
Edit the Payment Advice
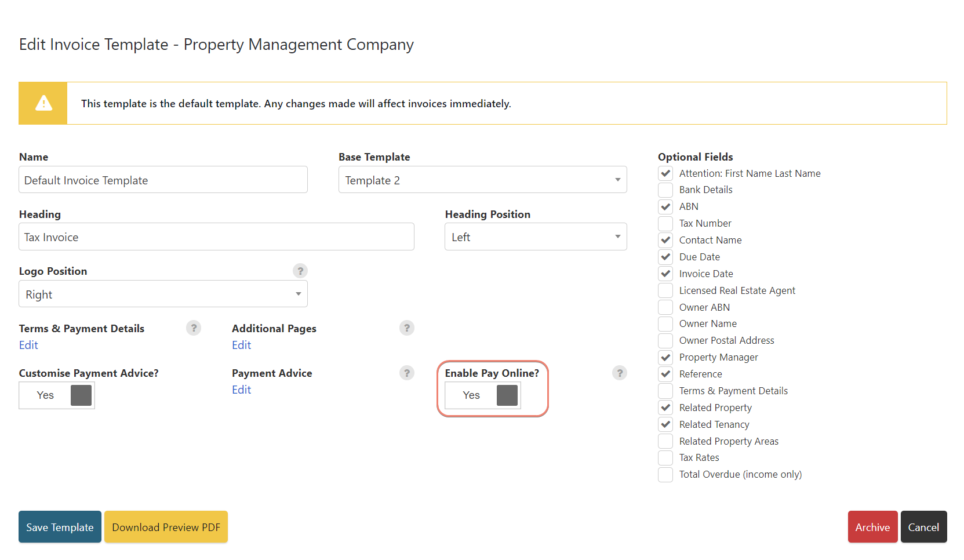[x=241, y=390]
